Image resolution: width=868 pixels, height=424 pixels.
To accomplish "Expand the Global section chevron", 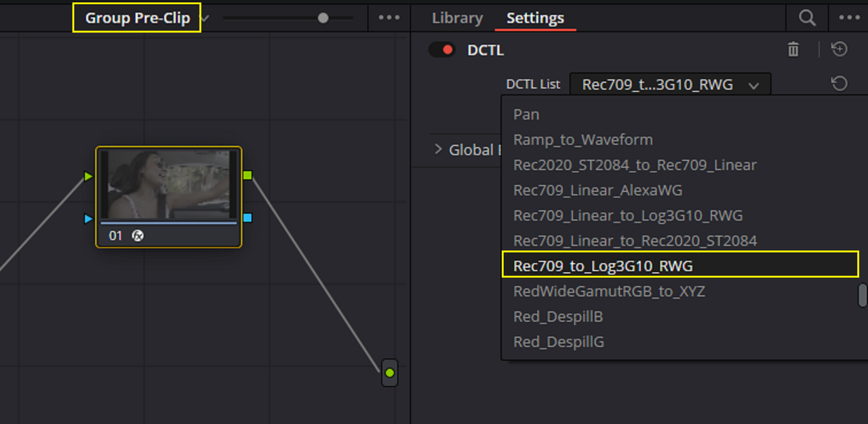I will click(437, 149).
